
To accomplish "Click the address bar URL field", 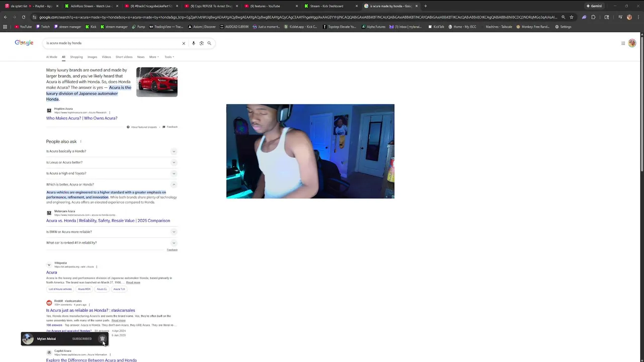I will (297, 17).
